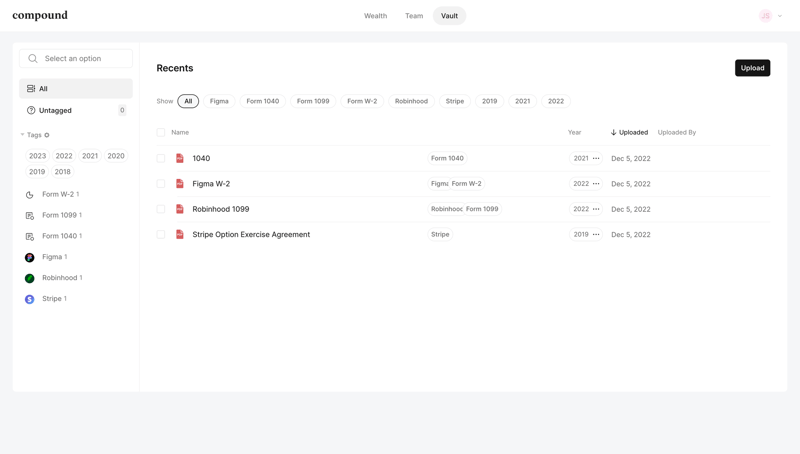Click the Form W-2 sidebar icon
Image resolution: width=800 pixels, height=454 pixels.
30,195
